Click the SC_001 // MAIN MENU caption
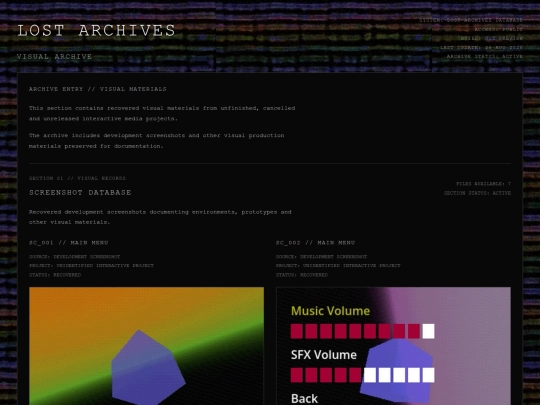 tap(69, 243)
